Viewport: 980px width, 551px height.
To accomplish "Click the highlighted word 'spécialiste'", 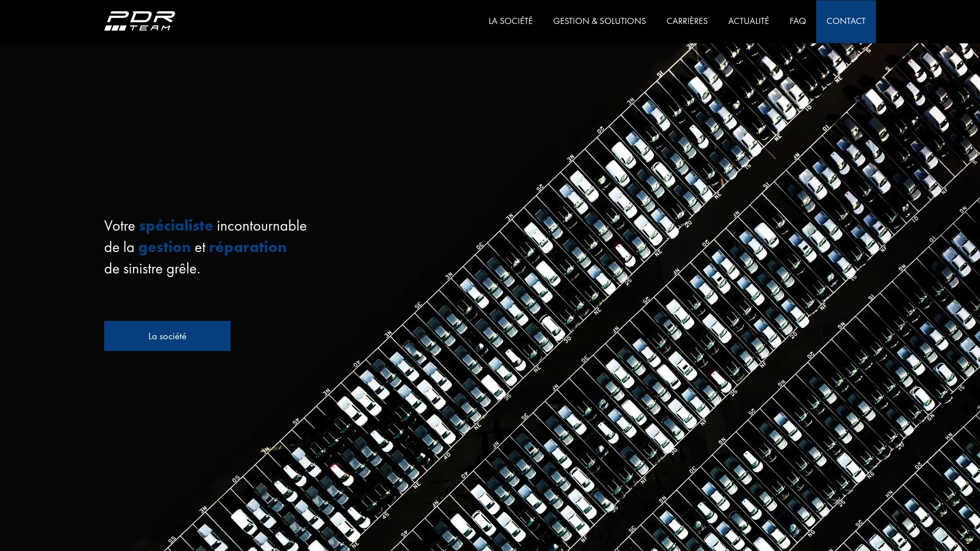I will pos(176,226).
